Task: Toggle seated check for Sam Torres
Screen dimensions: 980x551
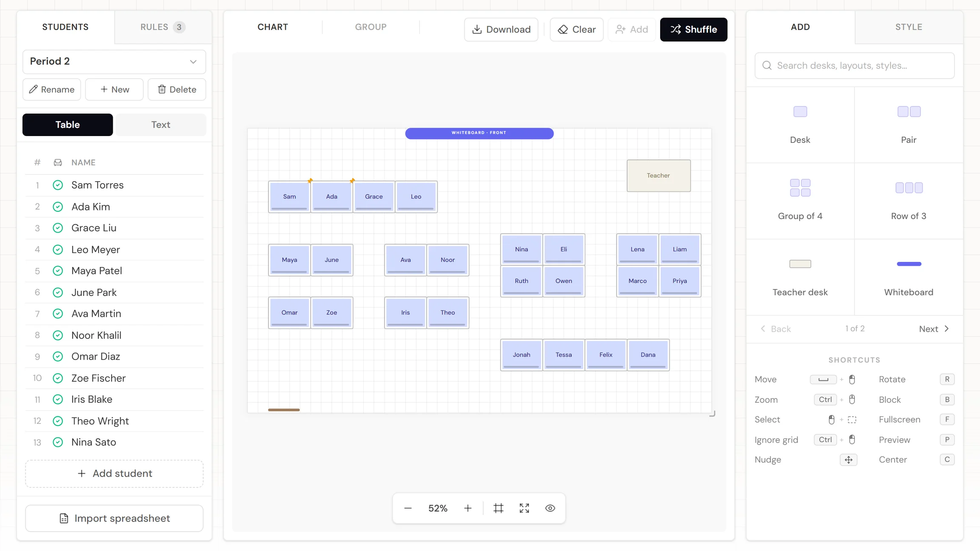Action: pos(58,185)
